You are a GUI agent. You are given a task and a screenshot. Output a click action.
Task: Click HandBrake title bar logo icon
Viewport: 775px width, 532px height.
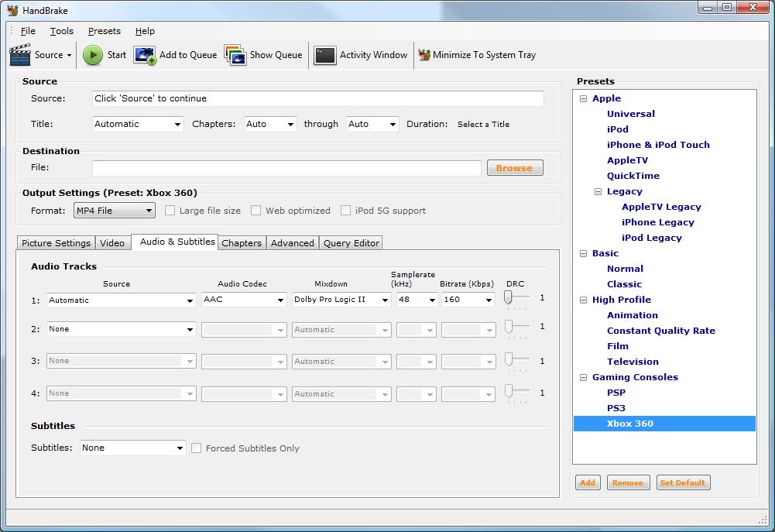pos(12,10)
